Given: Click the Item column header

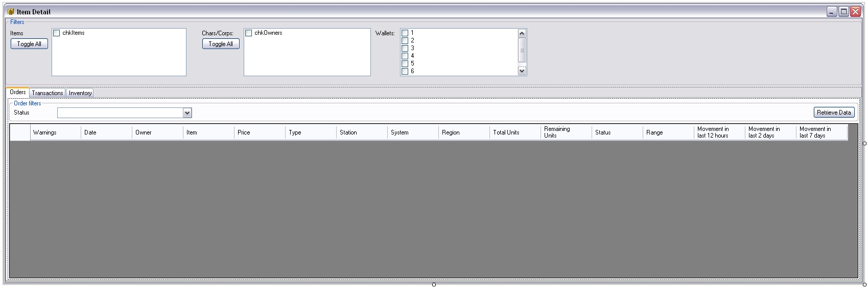Looking at the screenshot, I should (x=209, y=132).
